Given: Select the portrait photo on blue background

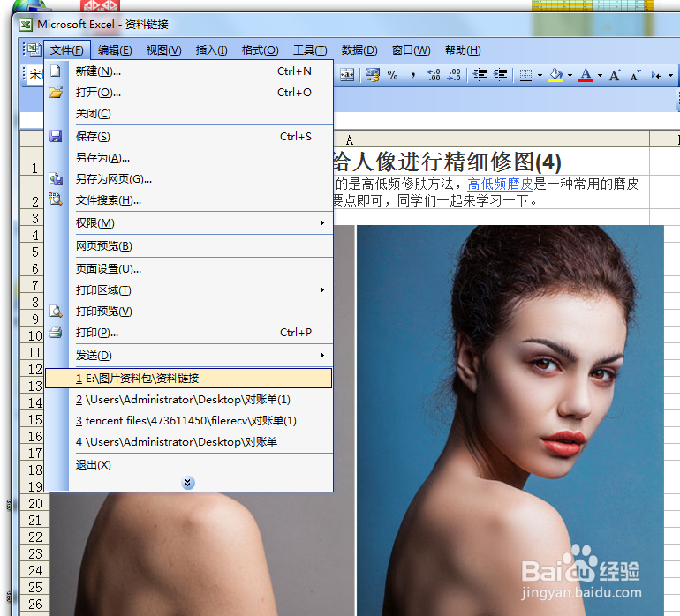Looking at the screenshot, I should click(x=510, y=419).
